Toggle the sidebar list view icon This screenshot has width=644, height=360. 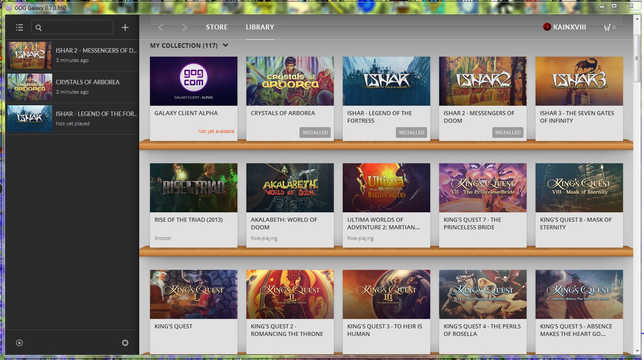pyautogui.click(x=19, y=28)
